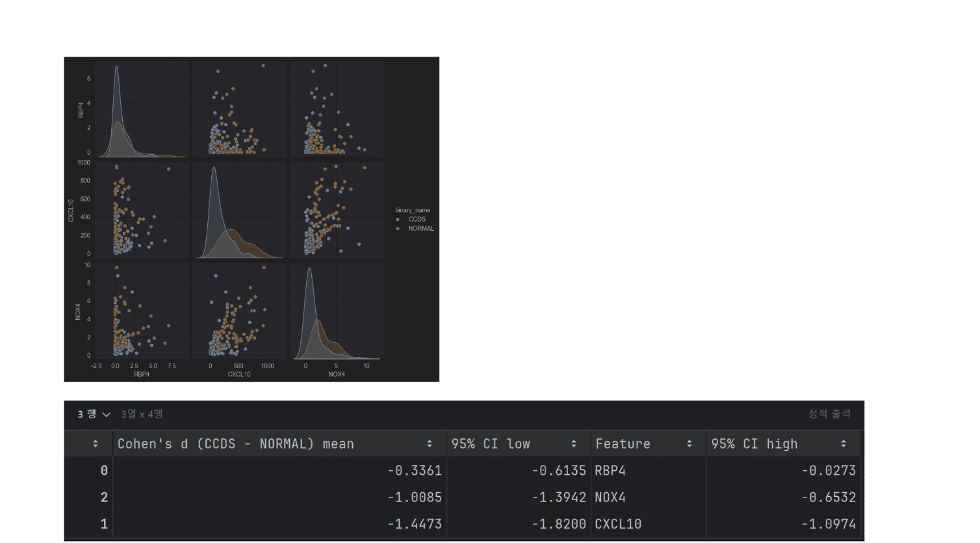Image resolution: width=980 pixels, height=543 pixels.
Task: Click the RBP4 feature cell
Action: (x=610, y=470)
